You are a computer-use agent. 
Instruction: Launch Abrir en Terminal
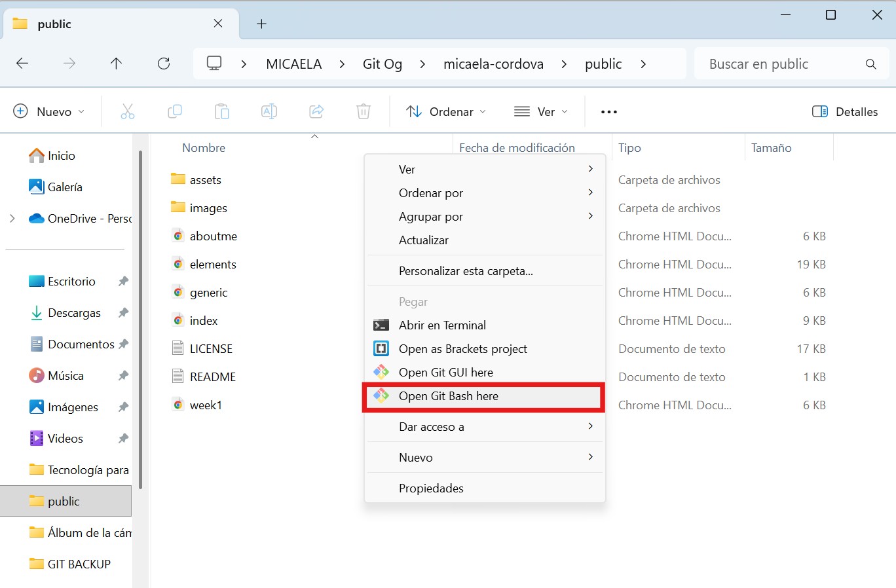point(442,325)
